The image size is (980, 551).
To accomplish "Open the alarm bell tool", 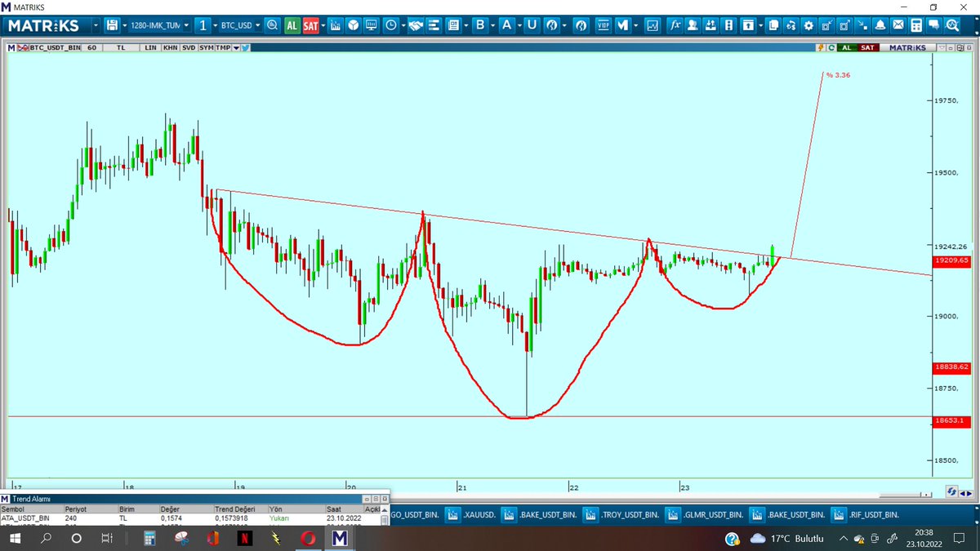I will 880,25.
